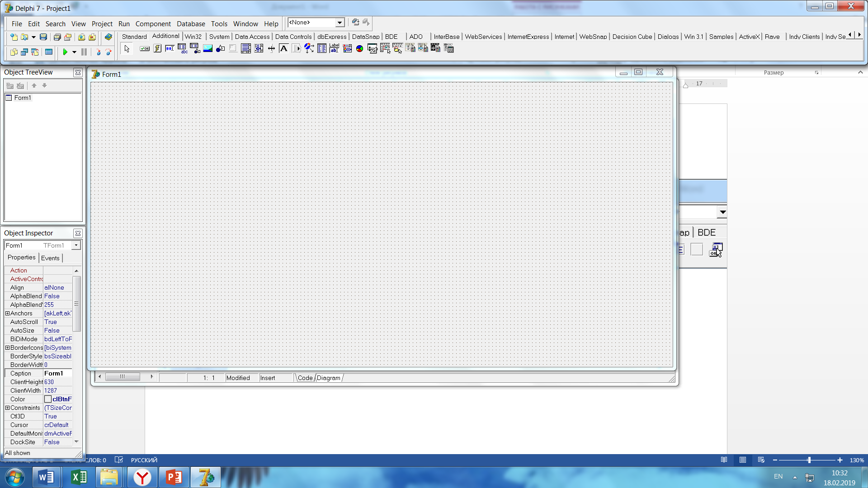Click the Open Project toolbar icon

[x=68, y=37]
